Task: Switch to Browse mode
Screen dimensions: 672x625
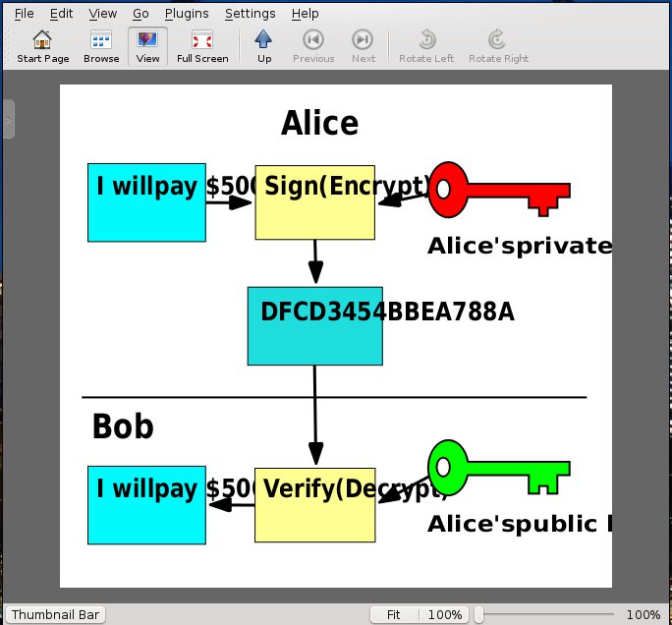Action: click(x=101, y=46)
